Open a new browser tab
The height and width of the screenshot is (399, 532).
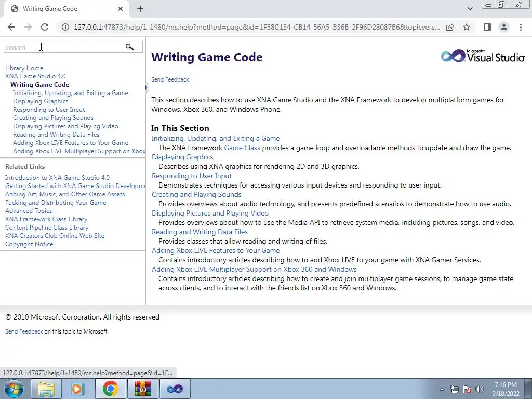point(140,9)
